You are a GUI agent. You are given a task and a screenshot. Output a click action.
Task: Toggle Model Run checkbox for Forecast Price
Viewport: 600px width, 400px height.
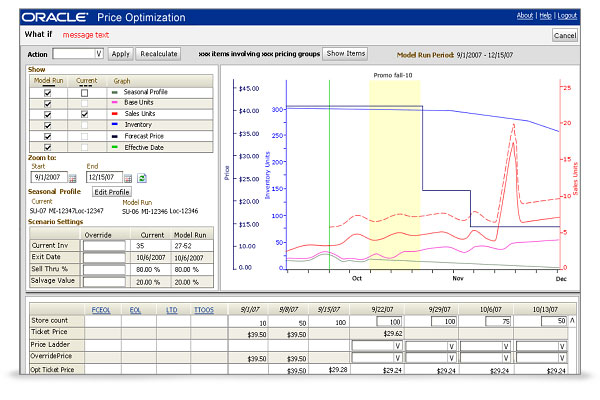(47, 136)
